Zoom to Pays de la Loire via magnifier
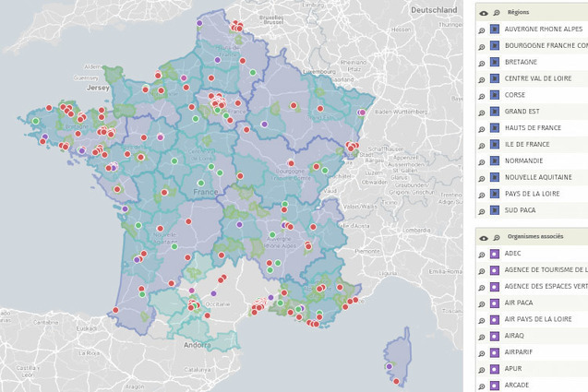The image size is (588, 392). click(x=482, y=196)
